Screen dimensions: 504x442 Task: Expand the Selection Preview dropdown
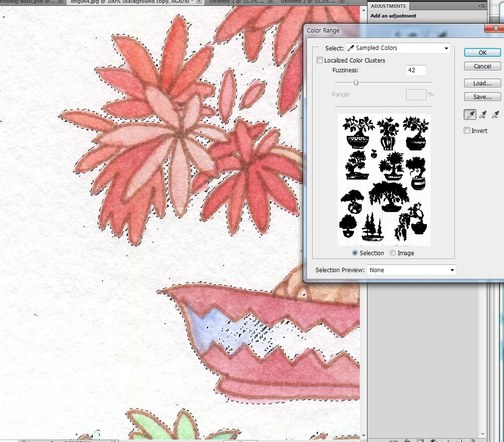pyautogui.click(x=411, y=270)
